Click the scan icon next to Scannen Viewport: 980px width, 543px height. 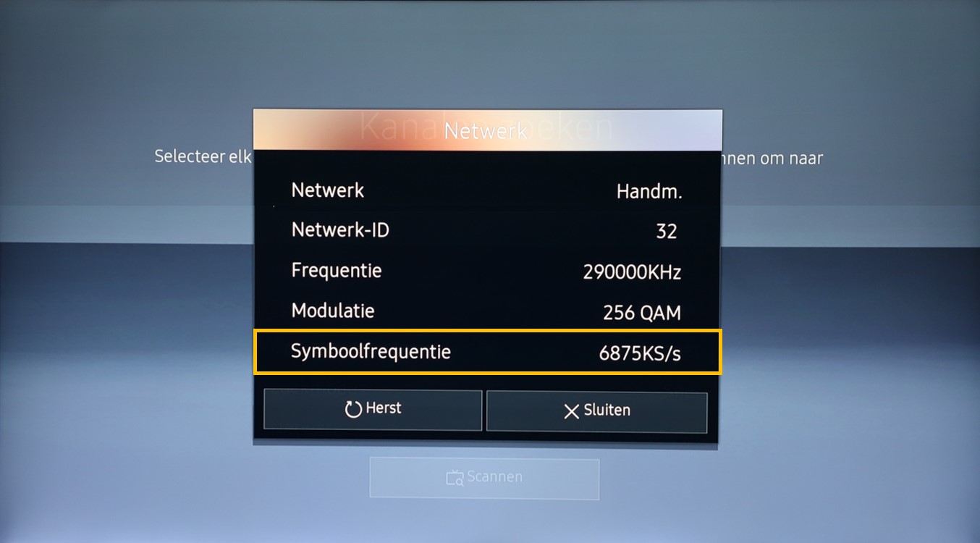(x=455, y=478)
